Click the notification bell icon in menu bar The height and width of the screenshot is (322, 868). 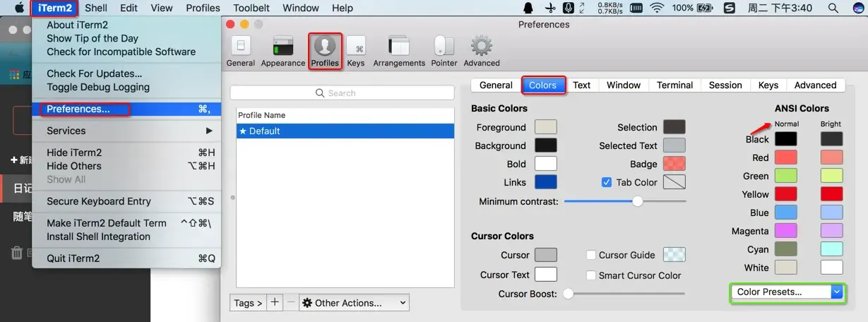coord(528,8)
